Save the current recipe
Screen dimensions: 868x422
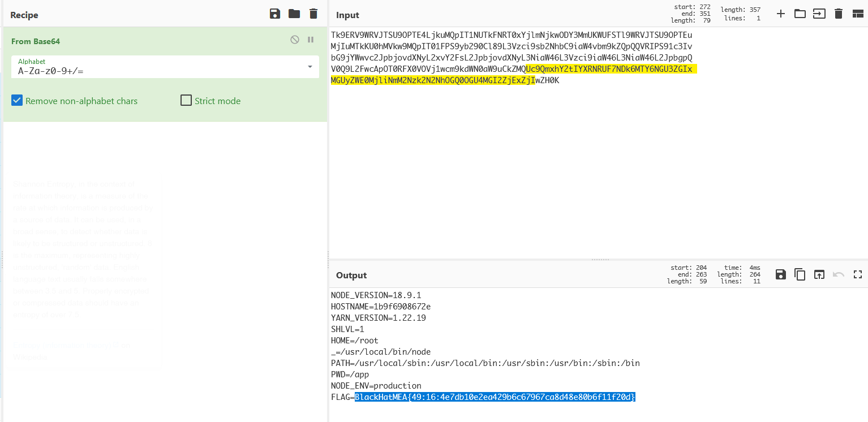click(x=275, y=14)
